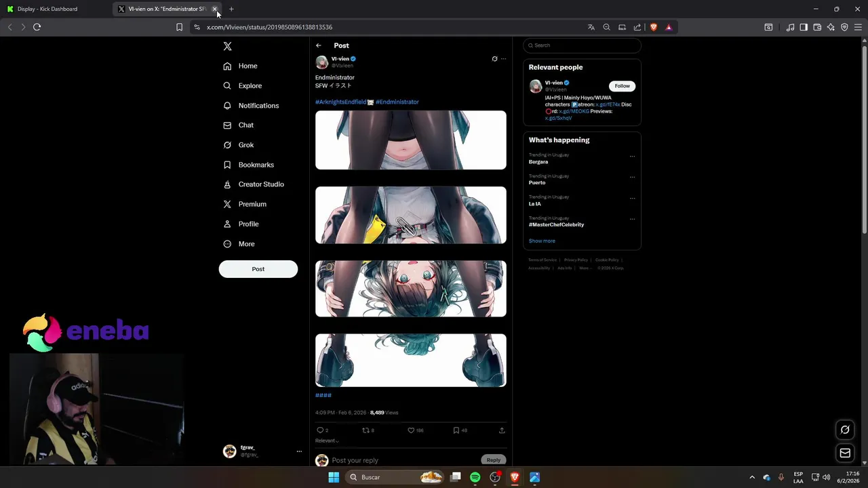Close the Vl-vien on X tab

point(214,9)
